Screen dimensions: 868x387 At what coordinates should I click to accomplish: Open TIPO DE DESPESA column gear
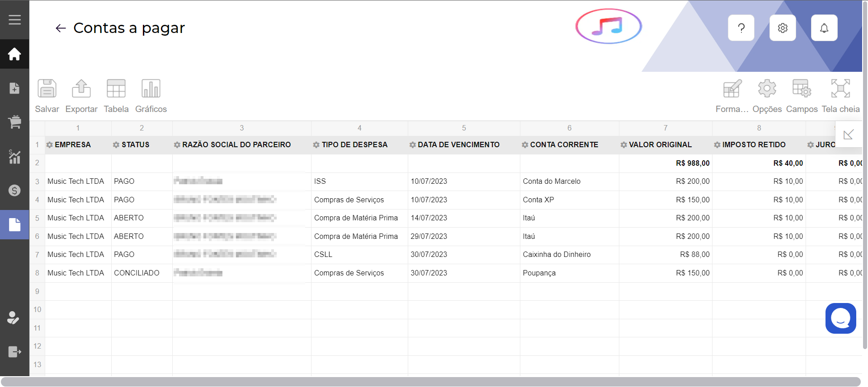pos(316,145)
